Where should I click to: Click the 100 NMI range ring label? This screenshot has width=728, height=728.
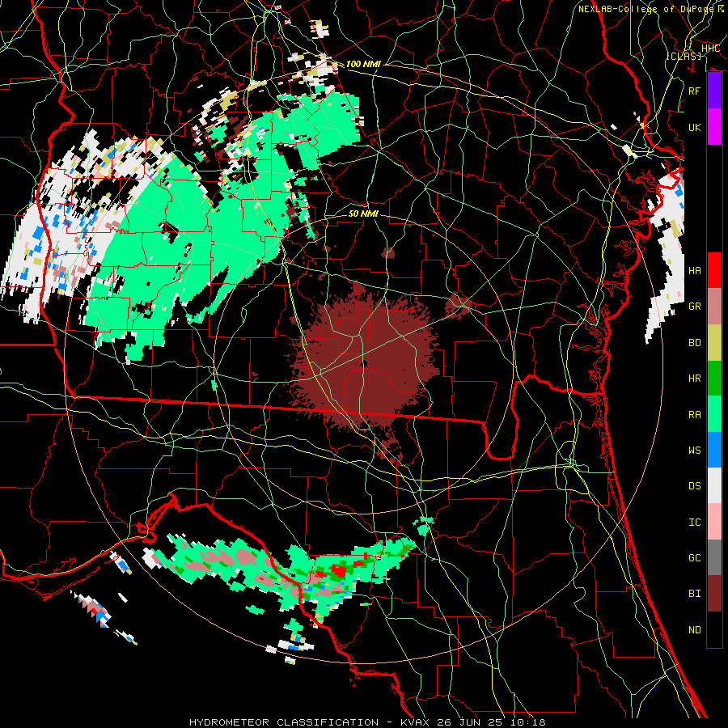click(363, 64)
